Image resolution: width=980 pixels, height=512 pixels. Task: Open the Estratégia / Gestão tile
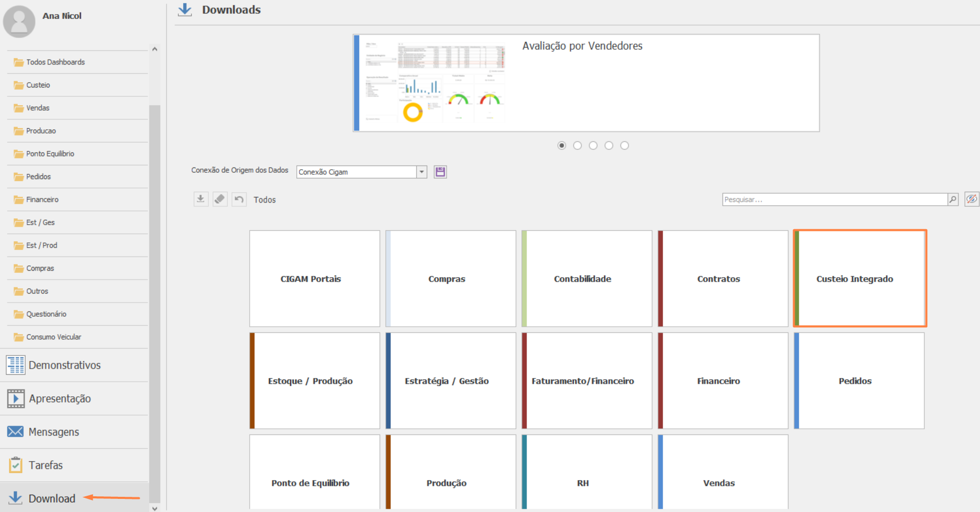pyautogui.click(x=451, y=381)
